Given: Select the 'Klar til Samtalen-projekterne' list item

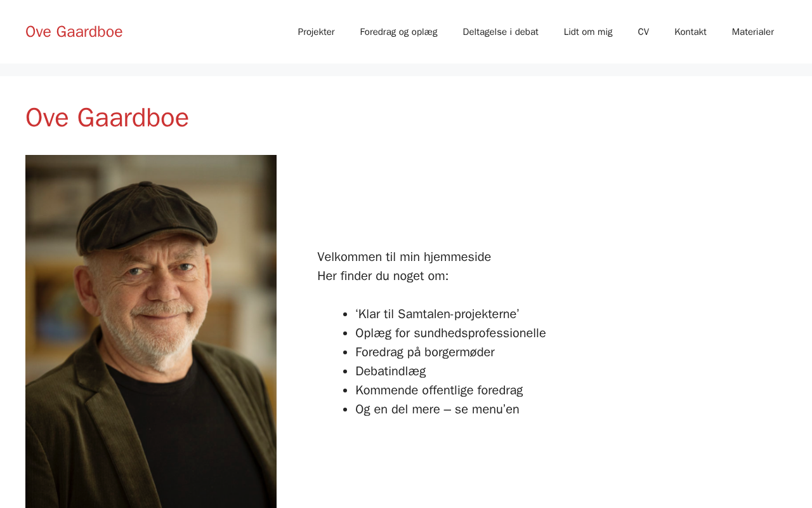Looking at the screenshot, I should coord(437,314).
